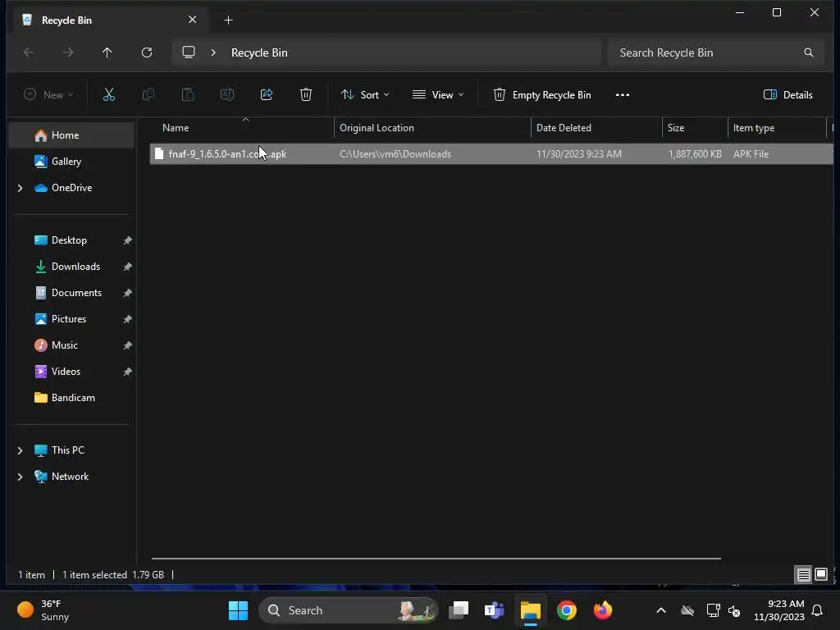
Task: Sort by the Name column header
Action: tap(242, 128)
